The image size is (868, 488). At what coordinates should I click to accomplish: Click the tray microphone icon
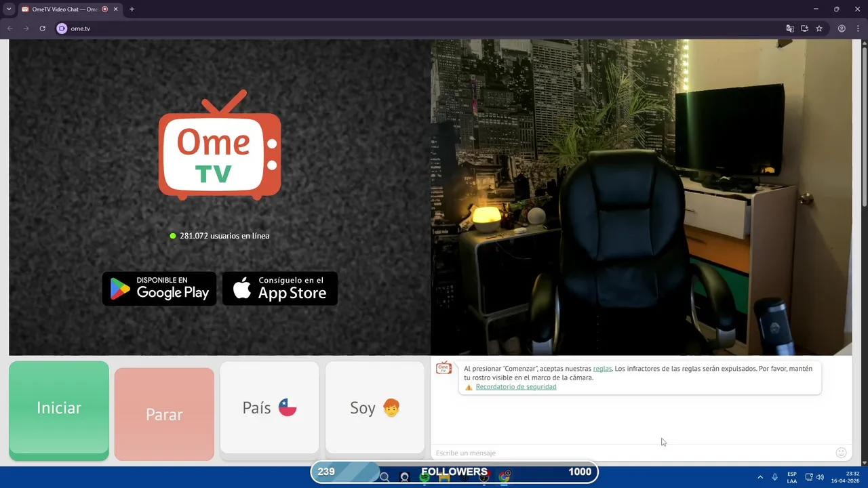coord(774,477)
